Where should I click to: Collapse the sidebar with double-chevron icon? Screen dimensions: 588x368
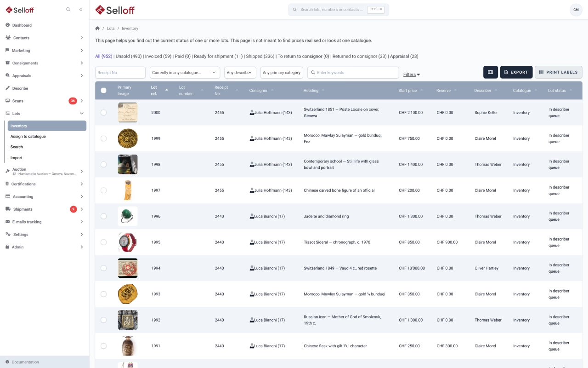(81, 9)
